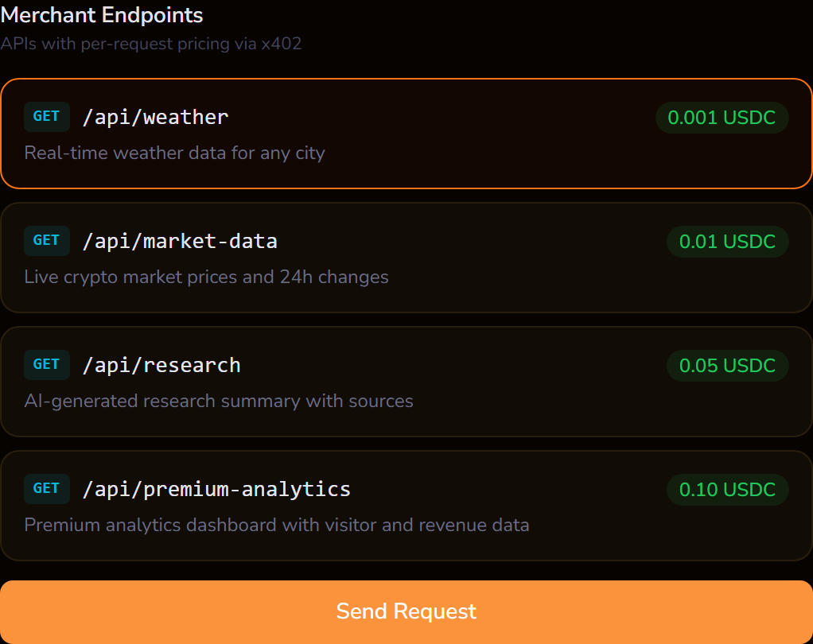Click the GET badge on /api/market-data
This screenshot has width=813, height=644.
46,240
